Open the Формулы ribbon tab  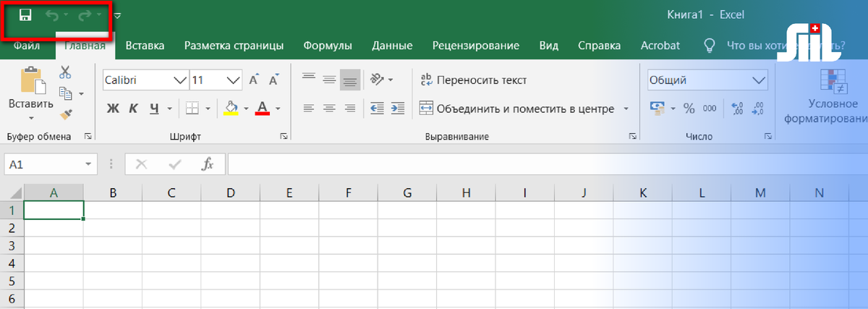click(x=328, y=46)
